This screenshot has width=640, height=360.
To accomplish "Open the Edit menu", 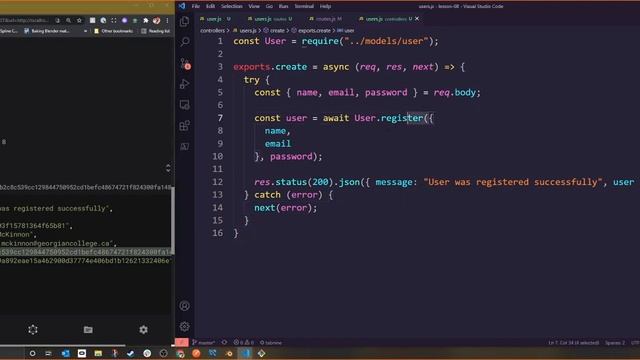I will (210, 6).
